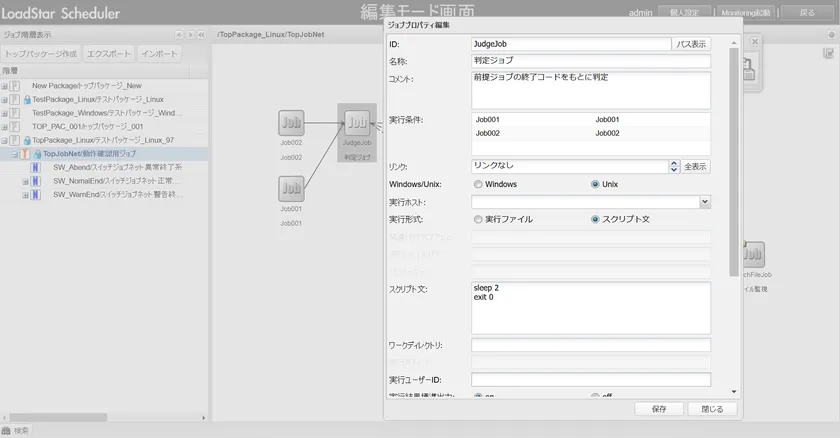
Task: Click the lock icon beside TestPackage_Linux
Action: tap(25, 100)
